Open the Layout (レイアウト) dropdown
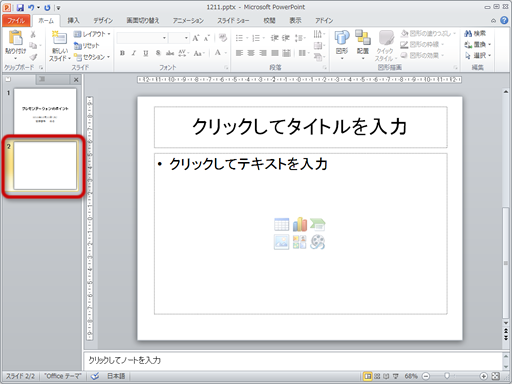512x384 pixels. (92, 34)
